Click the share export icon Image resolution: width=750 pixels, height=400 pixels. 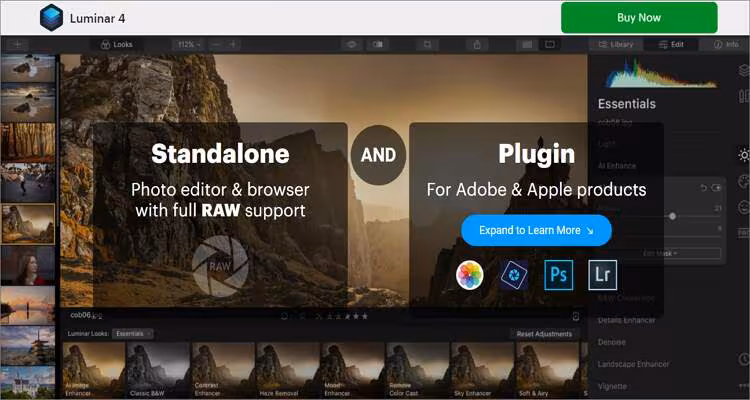pos(477,44)
